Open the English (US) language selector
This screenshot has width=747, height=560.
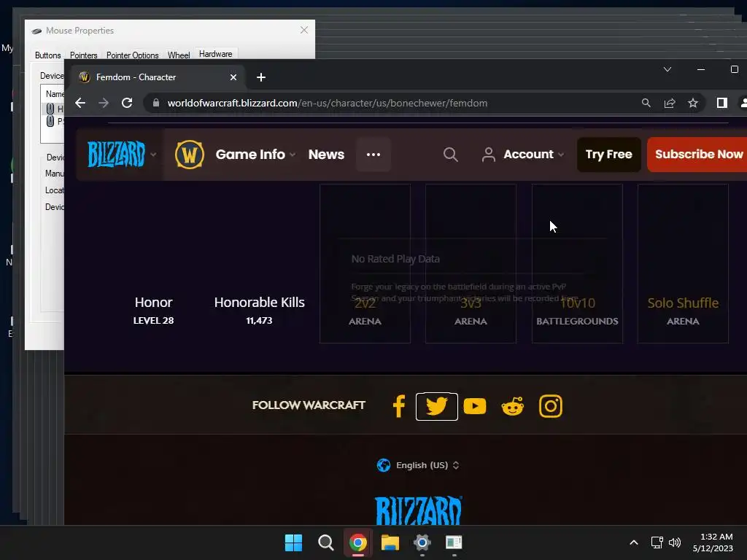pyautogui.click(x=418, y=465)
